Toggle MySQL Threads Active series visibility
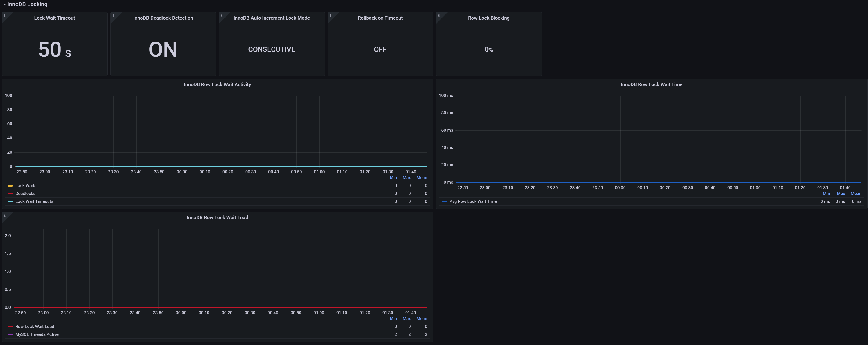The image size is (868, 345). (x=37, y=334)
